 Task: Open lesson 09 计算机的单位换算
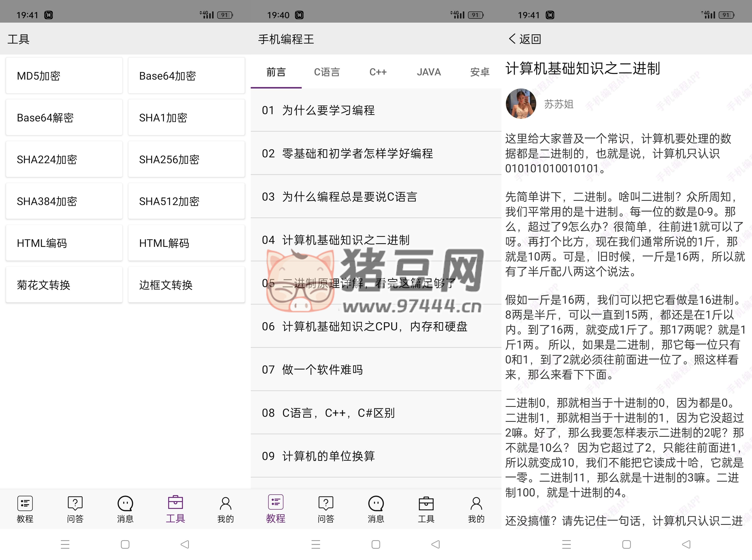pos(376,456)
